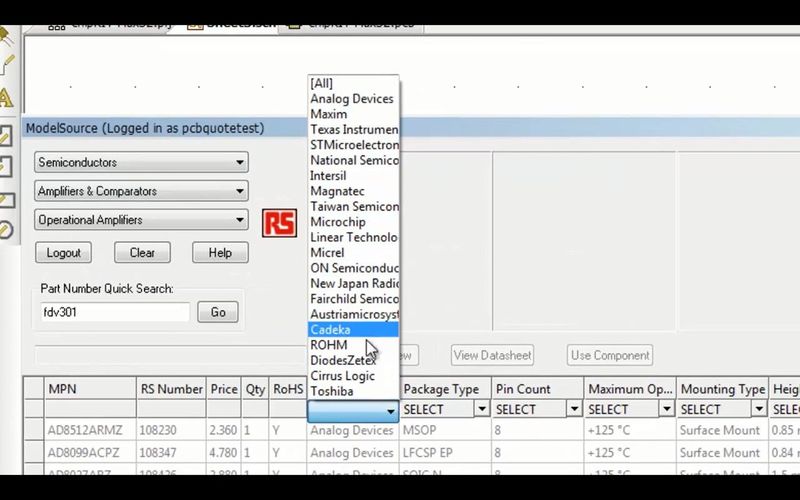The image size is (800, 500).
Task: Sort by the MPN column header
Action: tap(90, 389)
